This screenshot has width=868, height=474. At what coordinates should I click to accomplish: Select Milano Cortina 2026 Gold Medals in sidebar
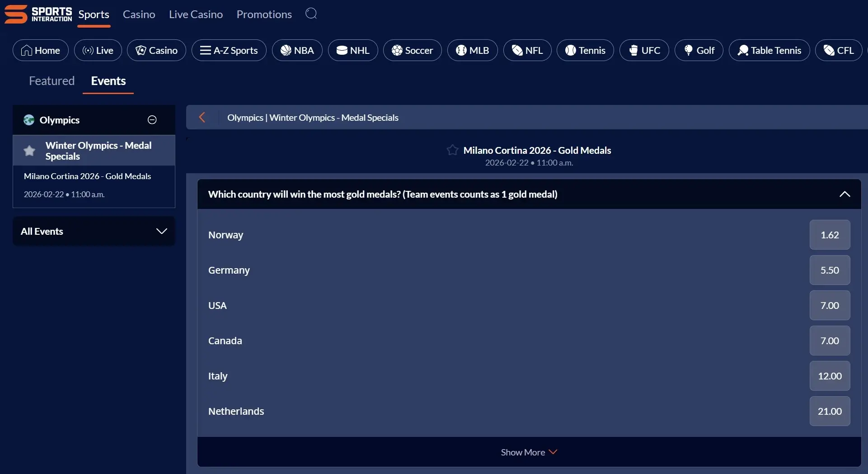click(x=88, y=176)
